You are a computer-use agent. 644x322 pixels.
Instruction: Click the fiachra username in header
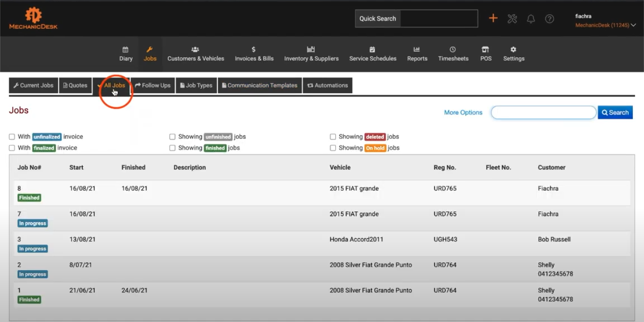[584, 16]
